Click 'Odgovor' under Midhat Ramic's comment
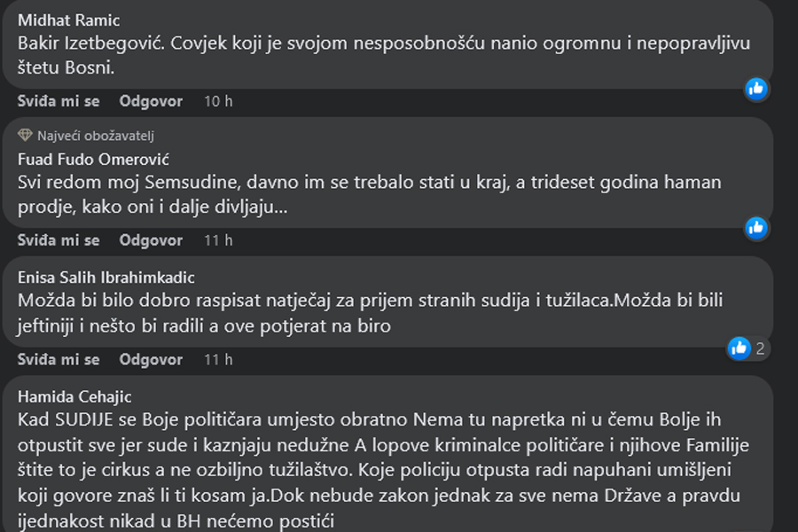Image resolution: width=798 pixels, height=532 pixels. 151,101
